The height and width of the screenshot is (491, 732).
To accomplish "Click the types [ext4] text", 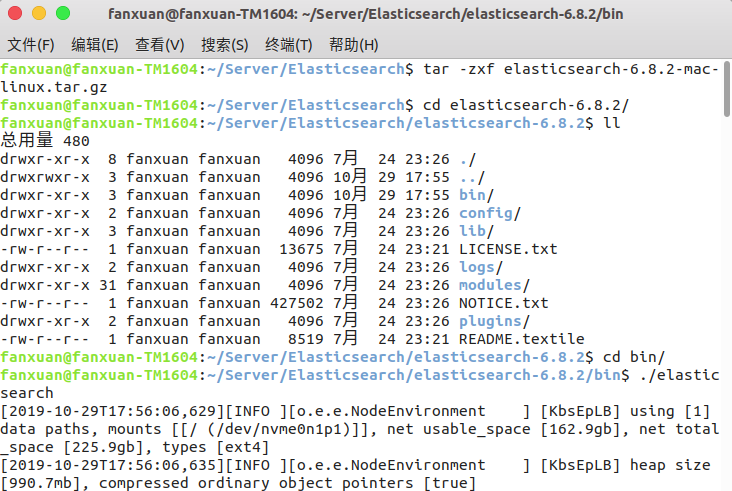I will point(216,448).
